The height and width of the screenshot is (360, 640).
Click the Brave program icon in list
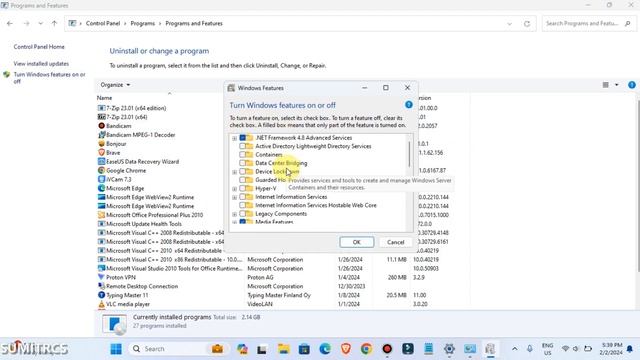pyautogui.click(x=102, y=153)
